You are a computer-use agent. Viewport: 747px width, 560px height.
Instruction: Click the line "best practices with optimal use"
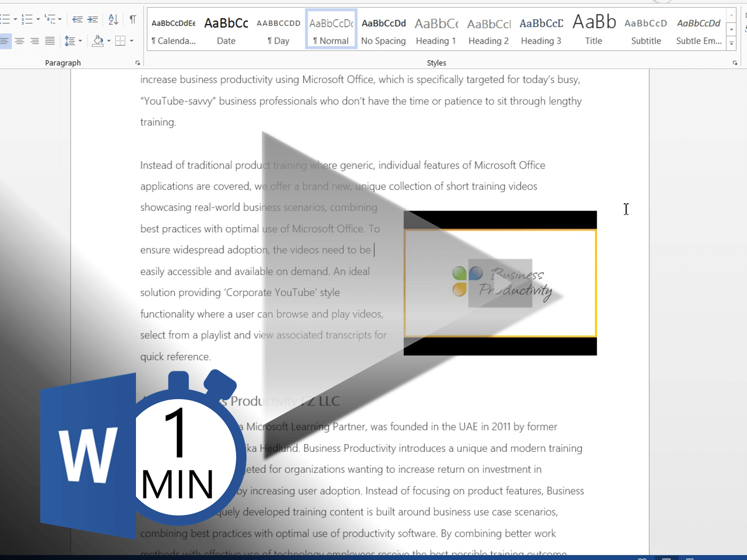(260, 229)
